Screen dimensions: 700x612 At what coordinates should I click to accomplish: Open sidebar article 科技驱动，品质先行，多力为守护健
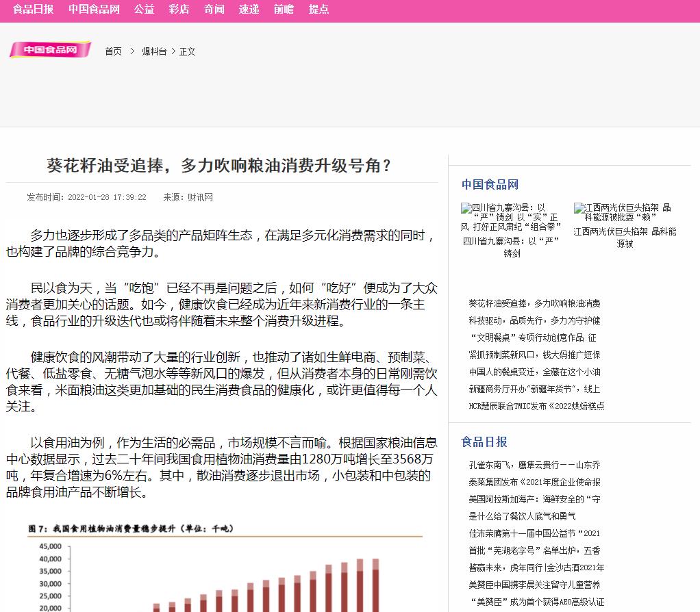tap(534, 321)
